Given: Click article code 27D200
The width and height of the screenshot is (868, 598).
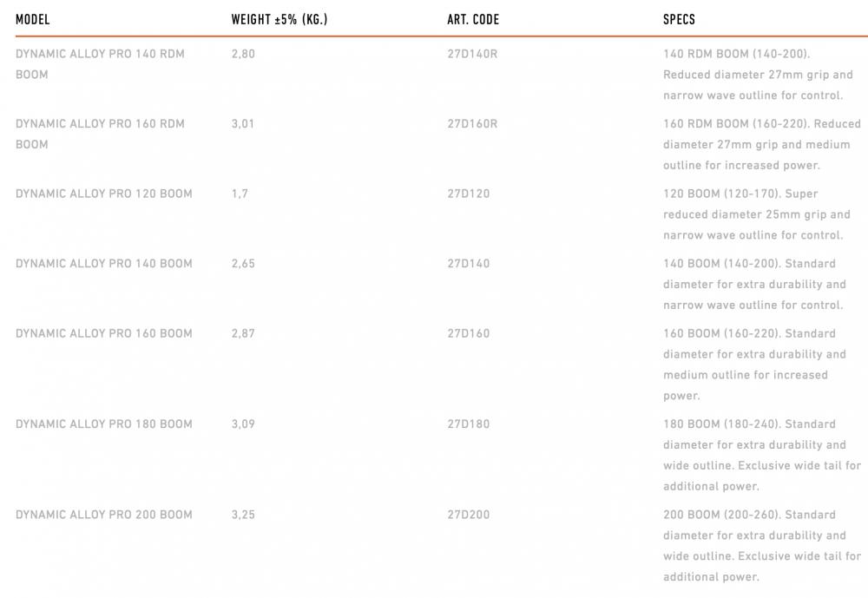Looking at the screenshot, I should [x=468, y=515].
